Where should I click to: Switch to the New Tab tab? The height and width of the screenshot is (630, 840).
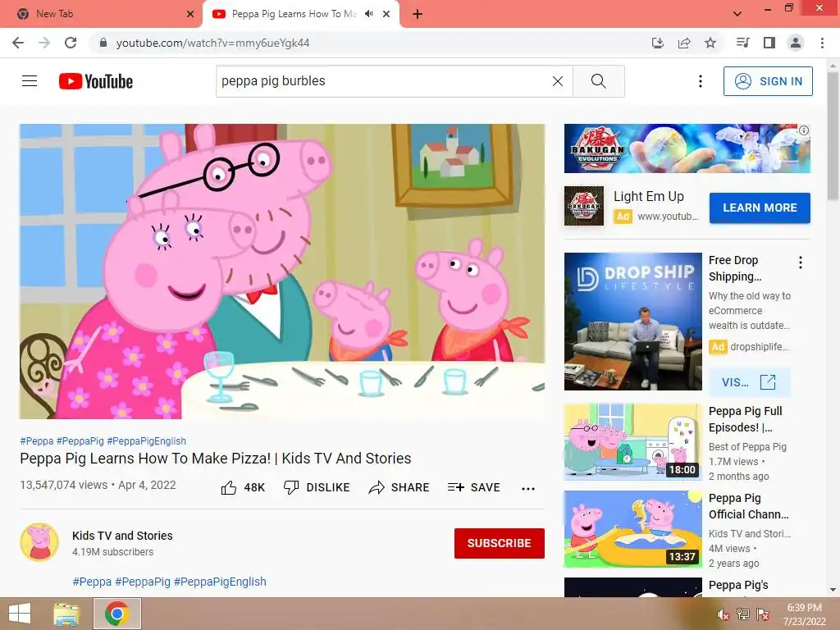coord(102,14)
